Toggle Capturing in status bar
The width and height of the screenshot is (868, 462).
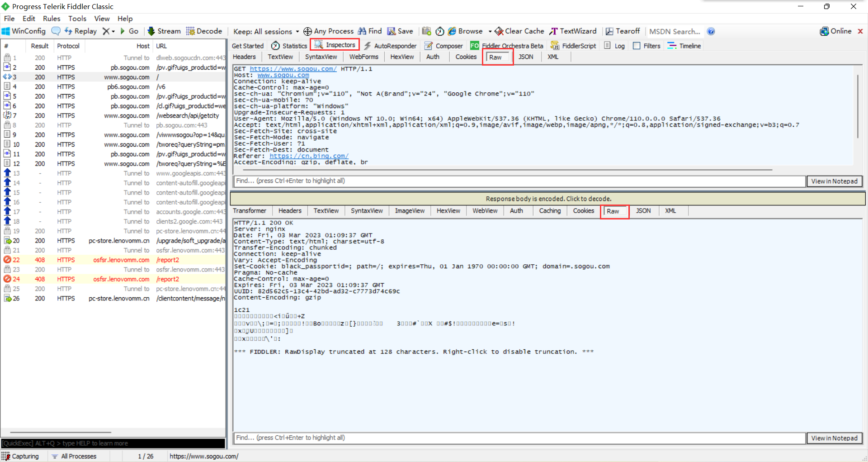(21, 456)
